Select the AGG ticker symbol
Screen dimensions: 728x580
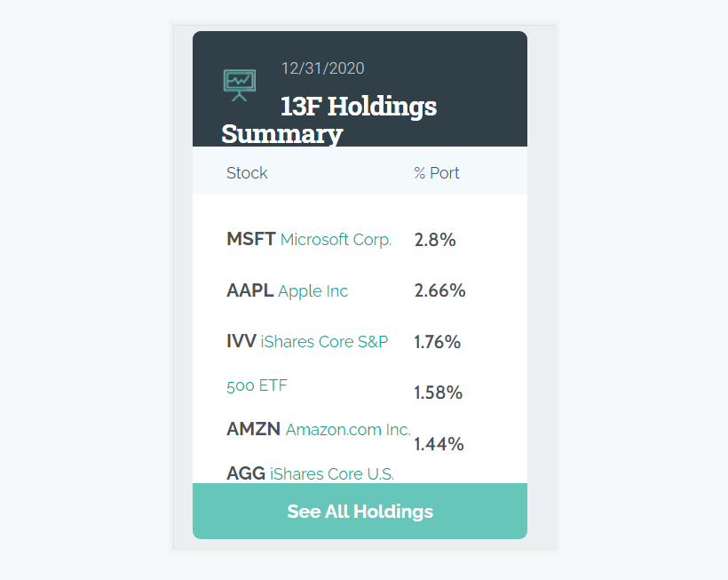point(245,474)
